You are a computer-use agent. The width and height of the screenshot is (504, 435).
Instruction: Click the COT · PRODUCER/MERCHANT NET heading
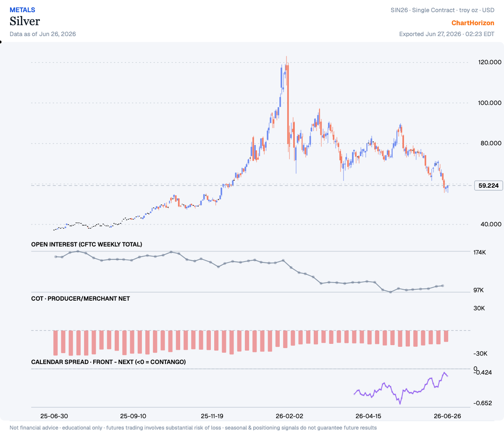point(81,299)
